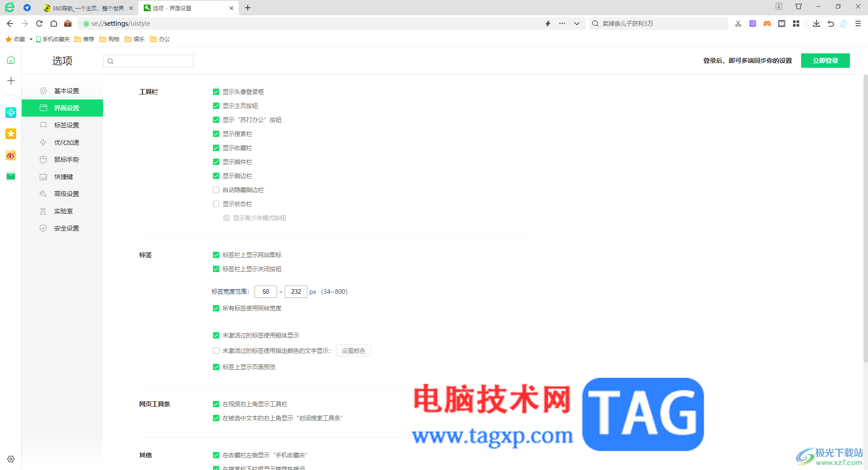The height and width of the screenshot is (470, 868).
Task: Click the window count icon showing 2
Action: (779, 6)
